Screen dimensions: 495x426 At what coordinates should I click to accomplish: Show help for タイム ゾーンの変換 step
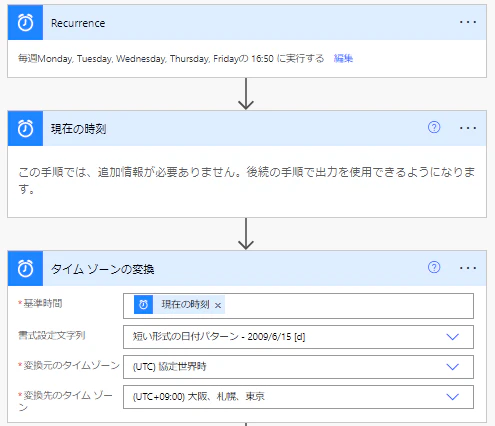(x=434, y=267)
